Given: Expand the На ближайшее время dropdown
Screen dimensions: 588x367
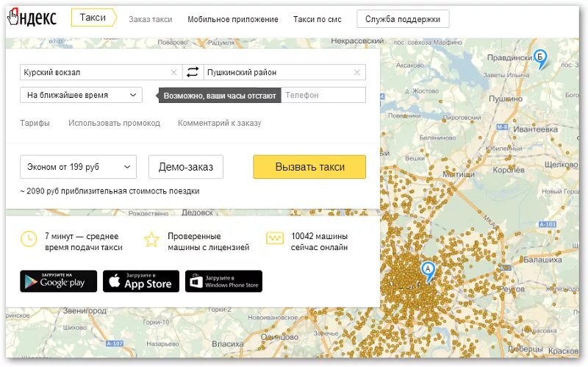Looking at the screenshot, I should pos(81,95).
